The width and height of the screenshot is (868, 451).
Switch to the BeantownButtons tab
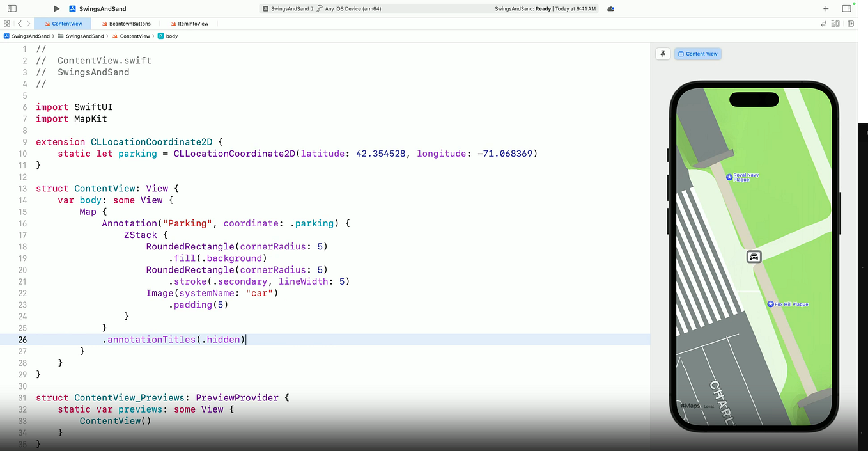click(x=127, y=23)
